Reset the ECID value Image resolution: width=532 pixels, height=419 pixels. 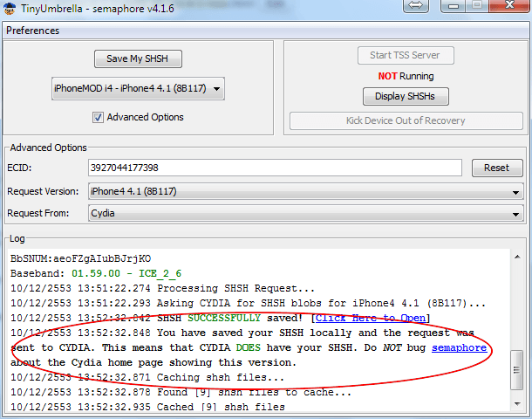point(496,168)
